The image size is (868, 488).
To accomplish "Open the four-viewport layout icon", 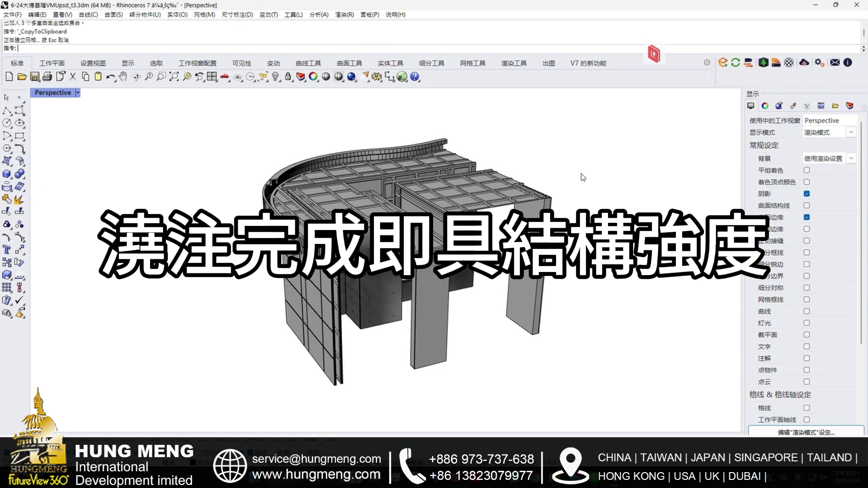I will [x=212, y=77].
